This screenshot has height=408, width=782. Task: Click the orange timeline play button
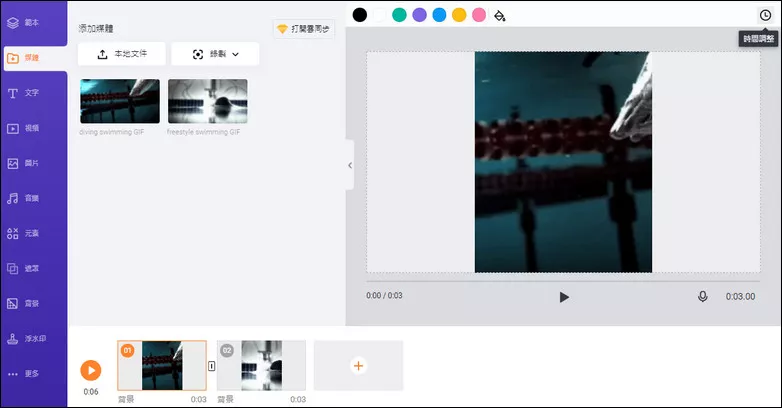click(91, 371)
